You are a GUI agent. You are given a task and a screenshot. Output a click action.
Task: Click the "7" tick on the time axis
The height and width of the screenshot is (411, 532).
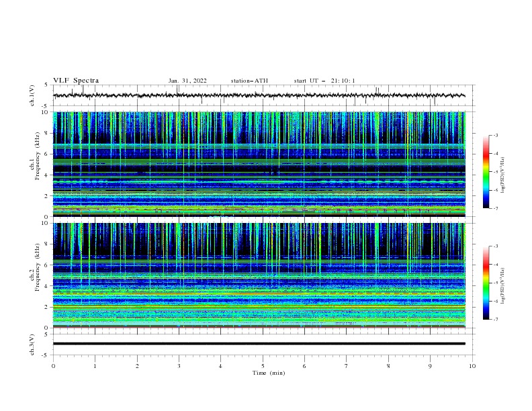[347, 366]
